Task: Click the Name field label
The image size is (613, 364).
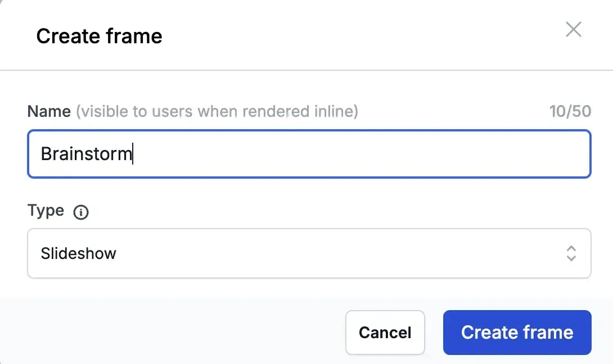Action: (x=49, y=111)
